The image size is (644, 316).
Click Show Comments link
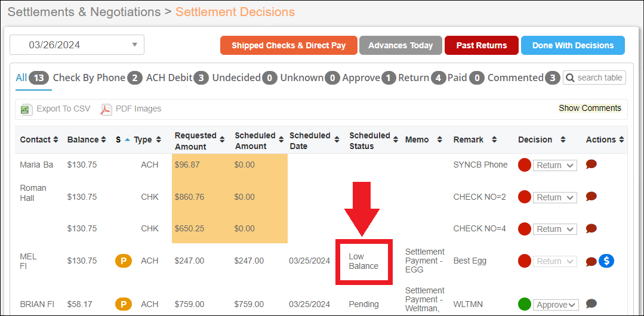pyautogui.click(x=590, y=109)
